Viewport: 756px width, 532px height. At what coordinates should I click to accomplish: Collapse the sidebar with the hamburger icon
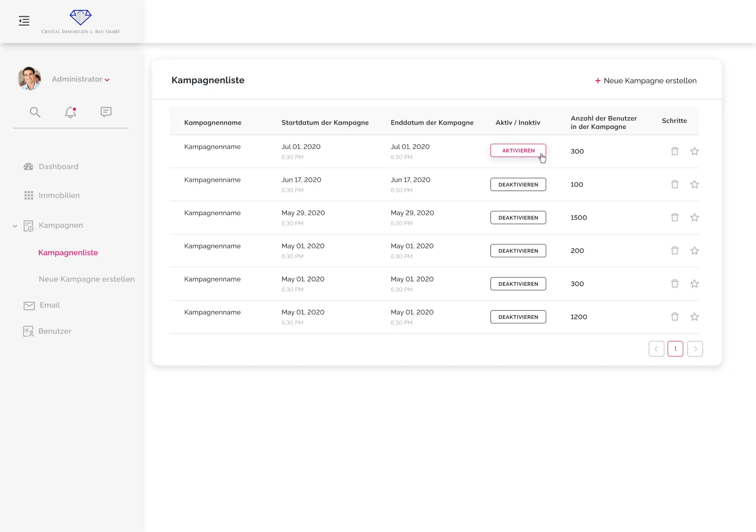click(24, 21)
